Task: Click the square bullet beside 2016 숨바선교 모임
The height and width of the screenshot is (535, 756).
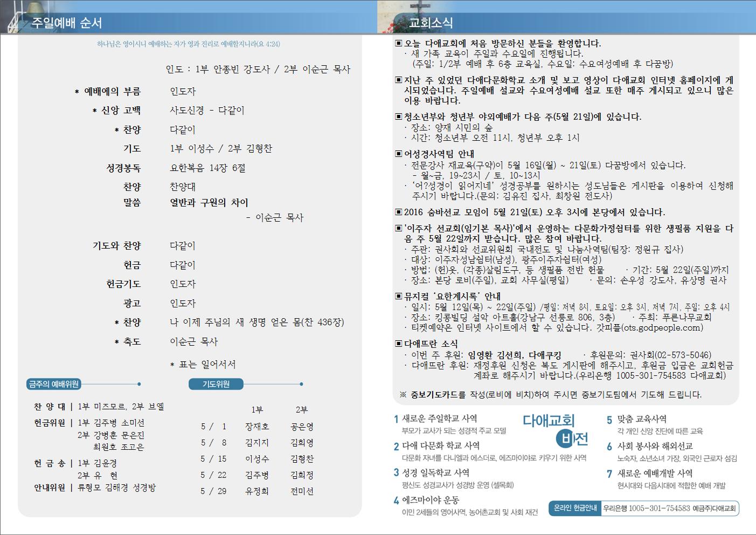Action: (399, 212)
